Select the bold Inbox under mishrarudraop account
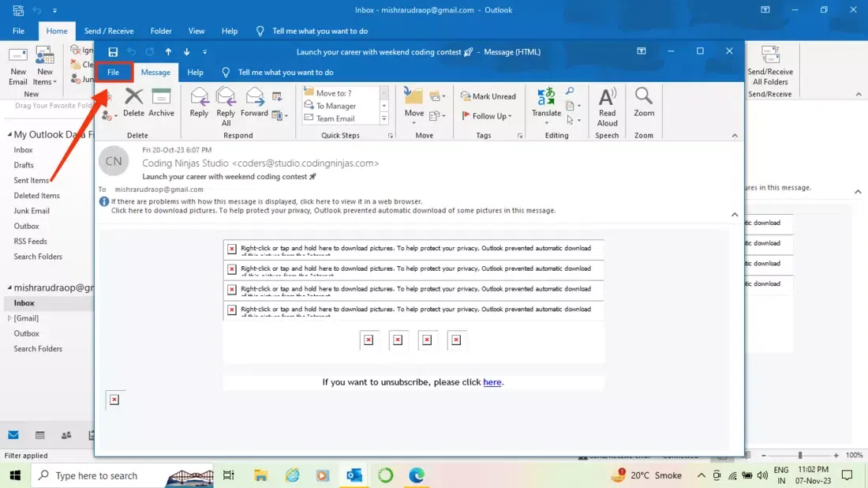 [x=24, y=303]
